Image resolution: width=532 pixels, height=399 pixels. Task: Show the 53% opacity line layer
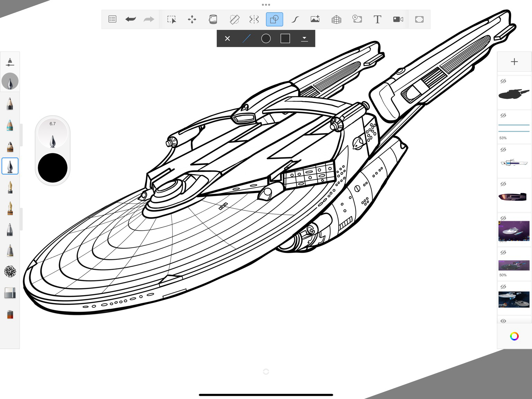[503, 115]
